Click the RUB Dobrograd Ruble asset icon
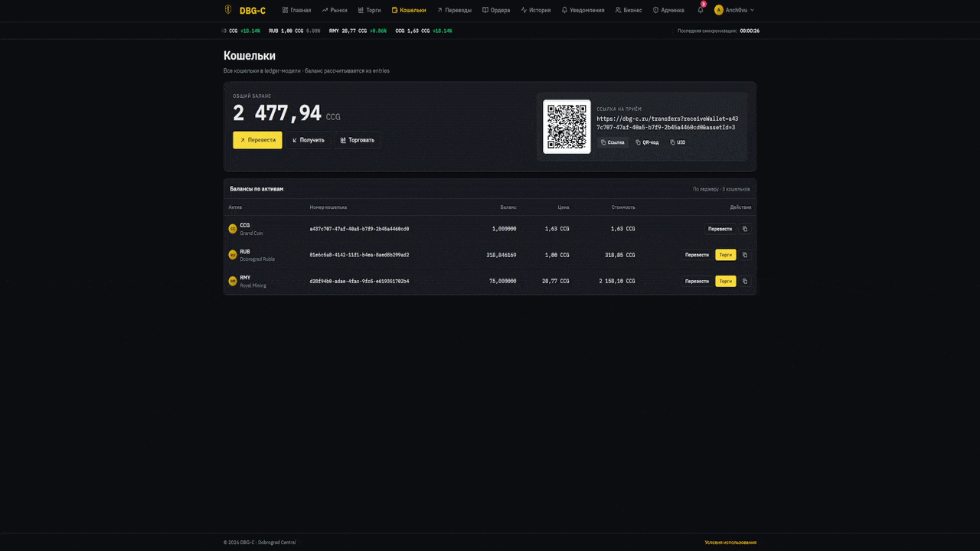 (233, 255)
